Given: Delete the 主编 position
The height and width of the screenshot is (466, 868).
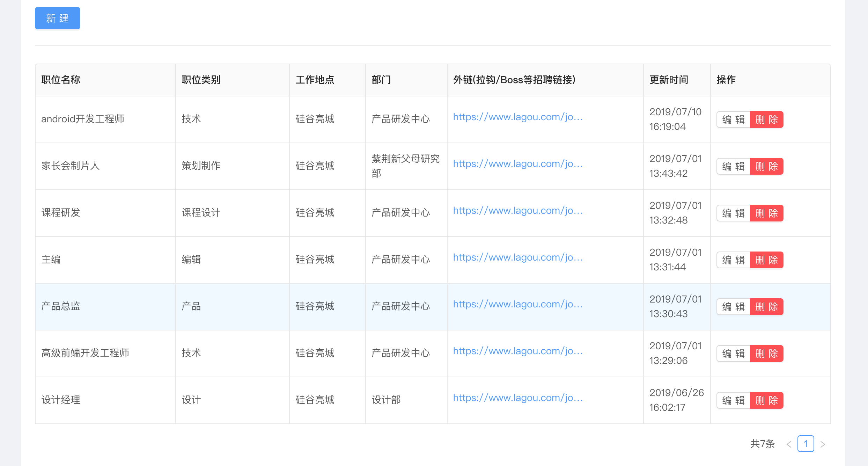Looking at the screenshot, I should point(766,260).
